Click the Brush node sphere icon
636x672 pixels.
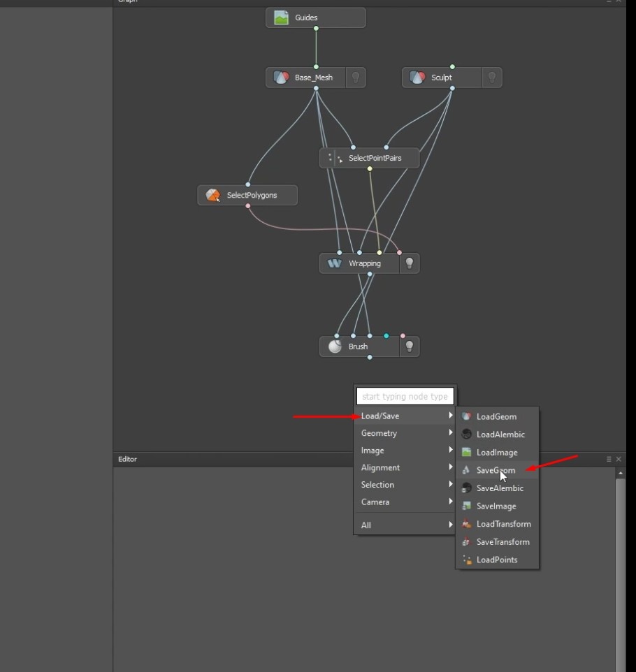click(x=335, y=346)
